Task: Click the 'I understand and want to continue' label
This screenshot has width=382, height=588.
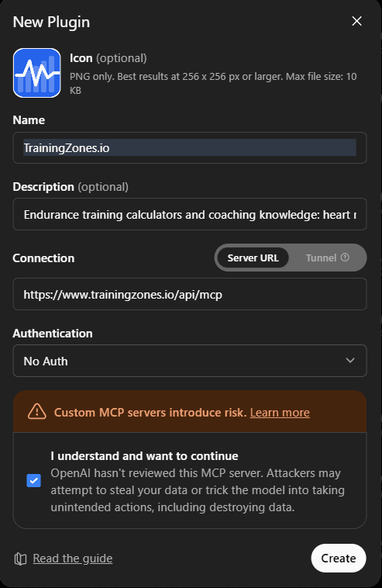Action: (145, 456)
